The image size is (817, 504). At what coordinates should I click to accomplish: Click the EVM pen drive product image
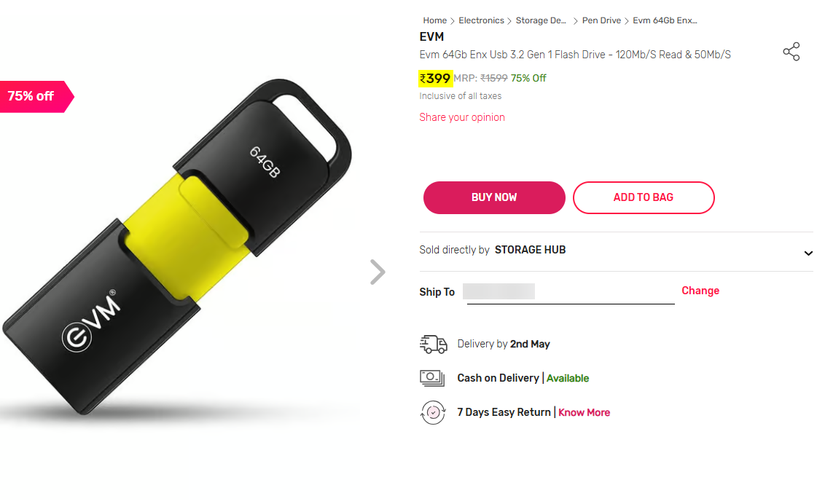pyautogui.click(x=177, y=248)
